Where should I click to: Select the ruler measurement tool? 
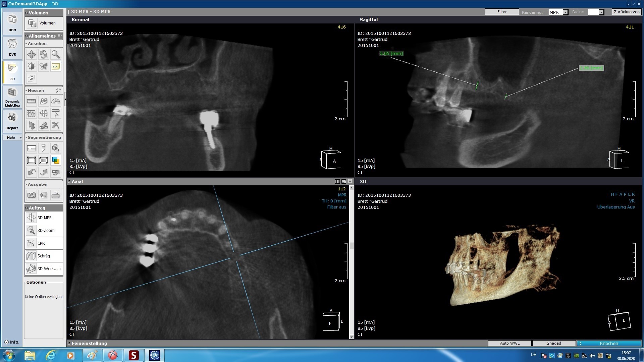tap(32, 101)
